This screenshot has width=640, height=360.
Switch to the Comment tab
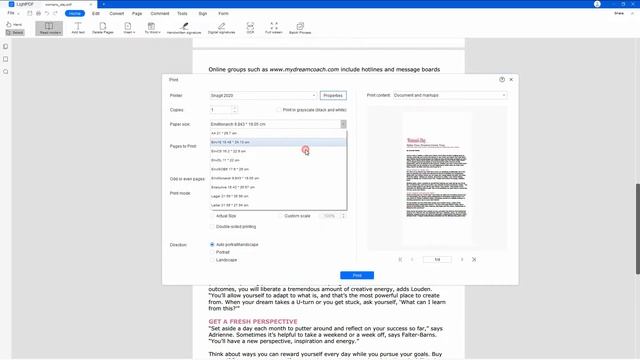(x=160, y=13)
